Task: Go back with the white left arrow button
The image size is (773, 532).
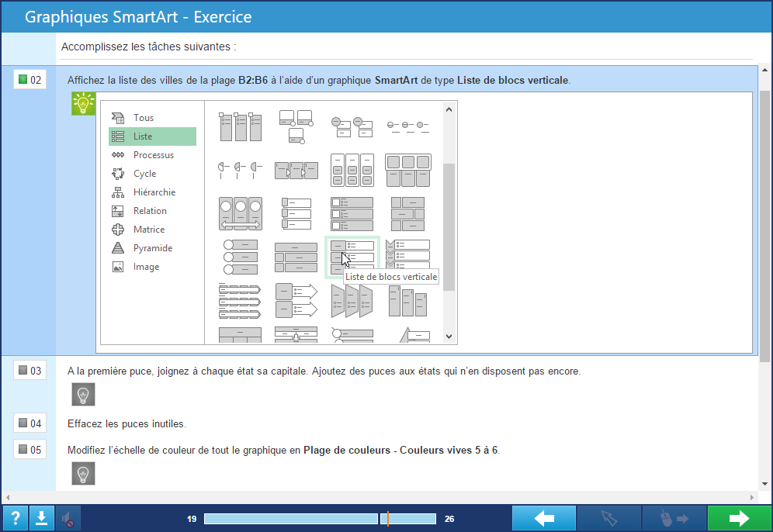Action: point(544,518)
